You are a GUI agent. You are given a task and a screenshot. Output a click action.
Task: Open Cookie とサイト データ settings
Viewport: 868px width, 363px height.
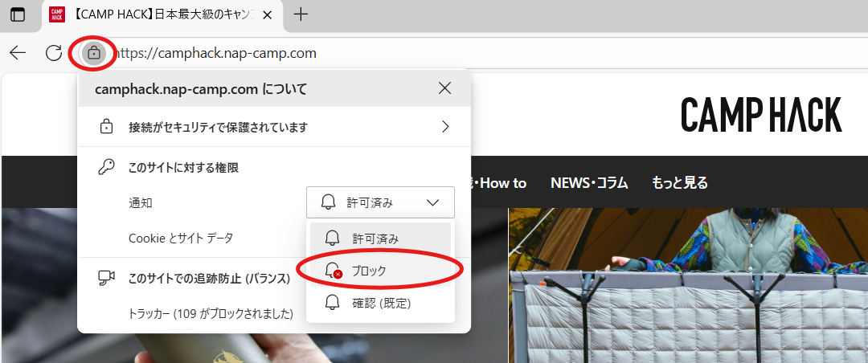tap(181, 238)
